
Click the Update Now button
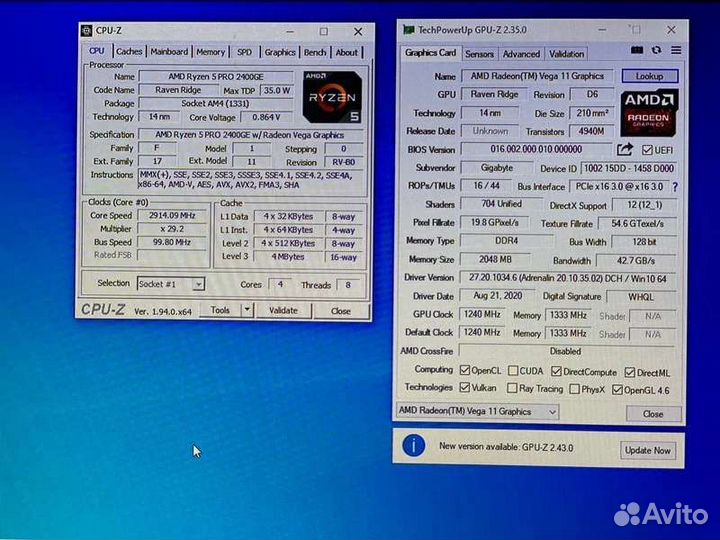tap(648, 450)
